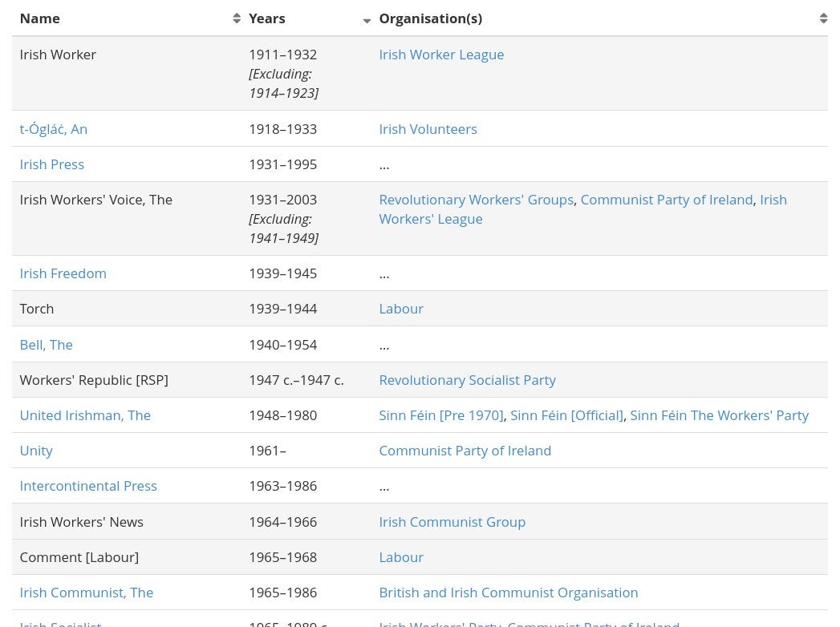Viewport: 840px width, 627px height.
Task: Select the Irish Workers' News cell
Action: tap(127, 522)
